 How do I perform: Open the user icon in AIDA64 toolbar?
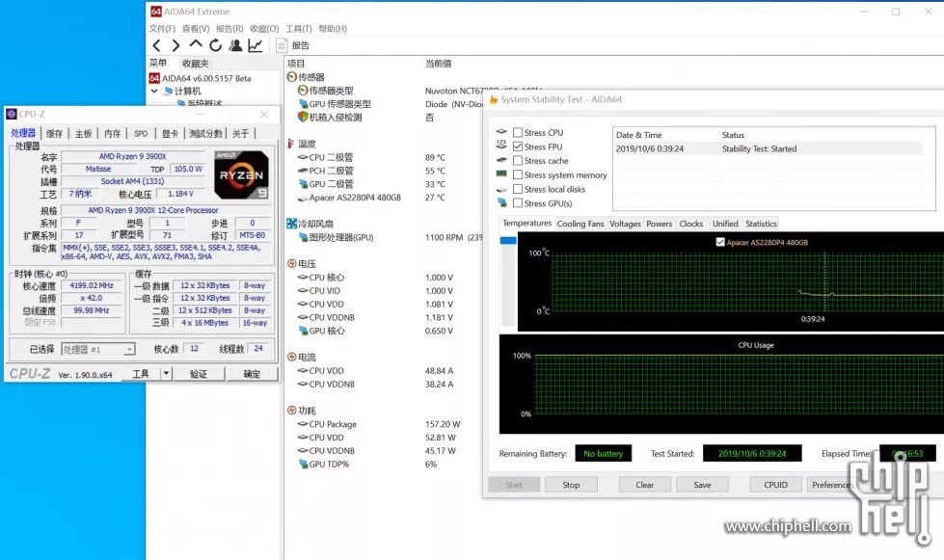pyautogui.click(x=235, y=45)
